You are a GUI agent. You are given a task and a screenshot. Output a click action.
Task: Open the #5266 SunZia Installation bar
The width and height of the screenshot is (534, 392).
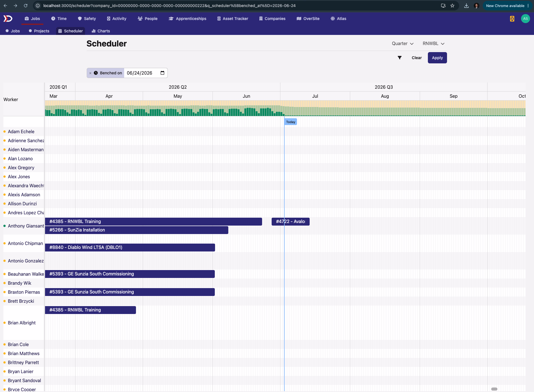tap(137, 230)
